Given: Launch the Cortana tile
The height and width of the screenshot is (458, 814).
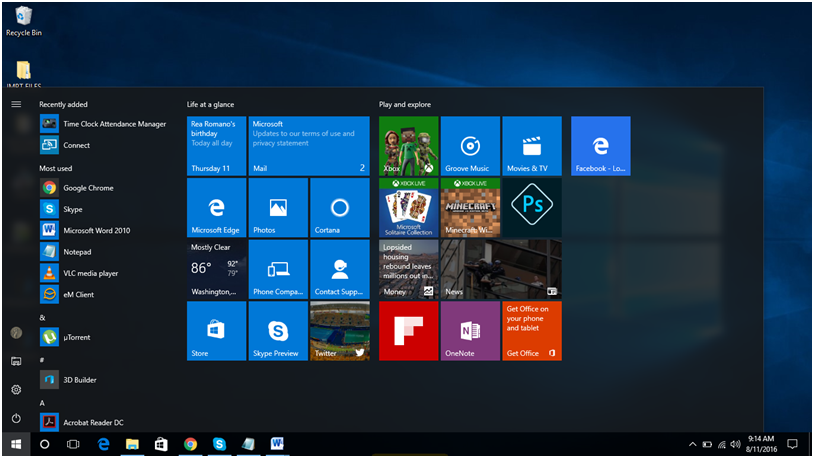Looking at the screenshot, I should (x=340, y=208).
